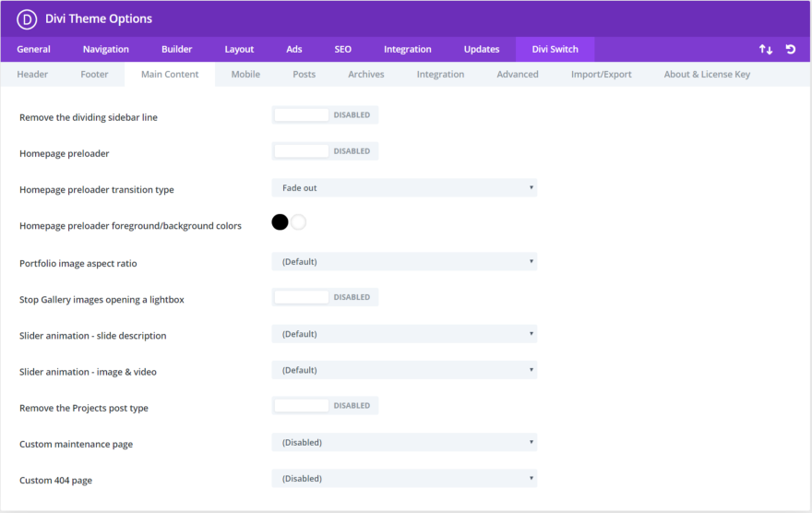The height and width of the screenshot is (513, 812).
Task: Select the Divi Switch tab
Action: click(555, 49)
